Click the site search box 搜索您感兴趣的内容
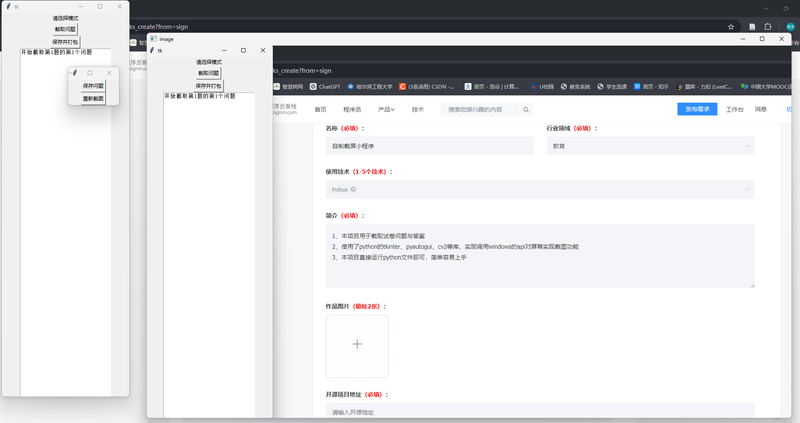This screenshot has width=800, height=423. click(x=486, y=110)
